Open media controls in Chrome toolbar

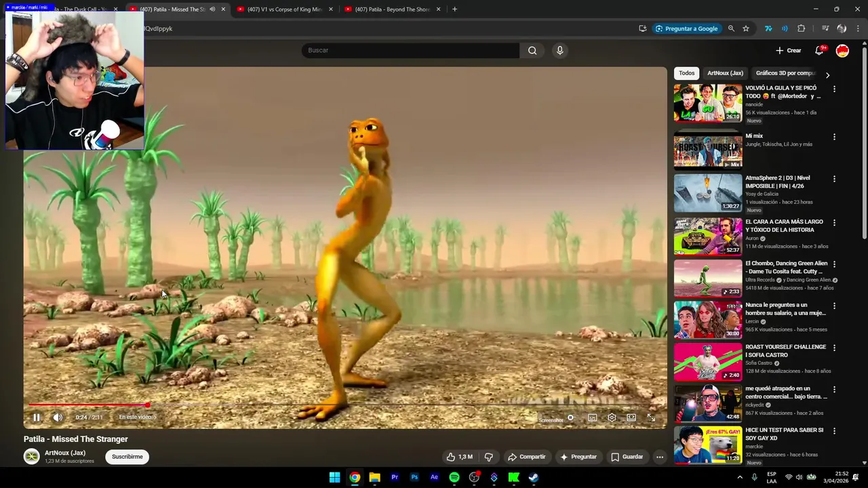825,28
